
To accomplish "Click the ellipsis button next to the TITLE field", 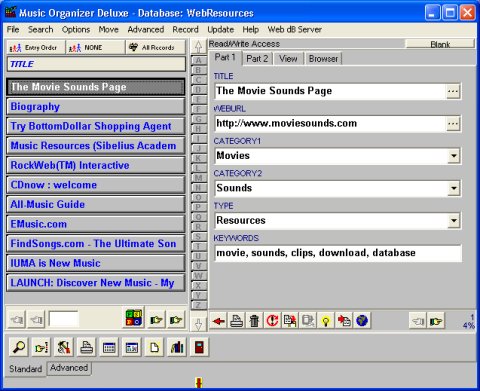I will [x=453, y=91].
